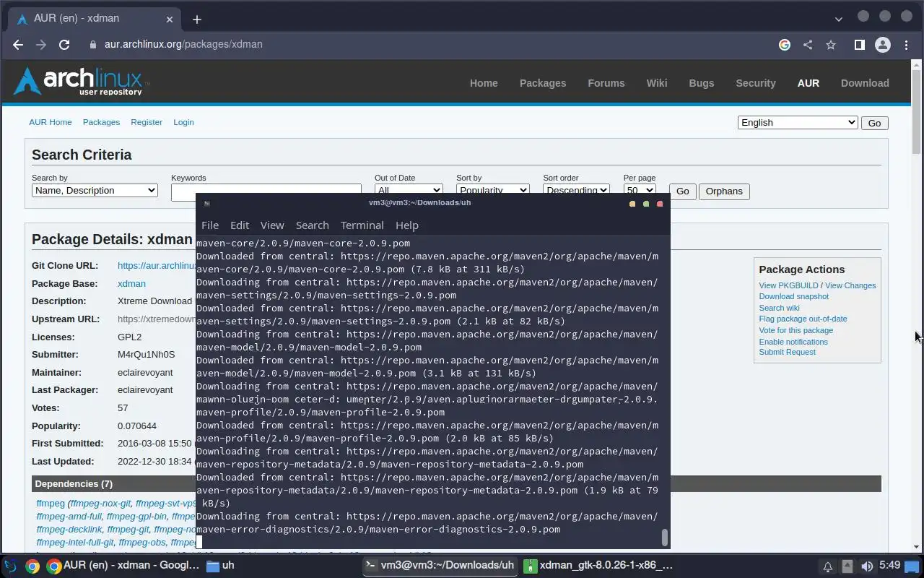Open the new tab plus button
The height and width of the screenshot is (578, 924).
click(x=197, y=20)
